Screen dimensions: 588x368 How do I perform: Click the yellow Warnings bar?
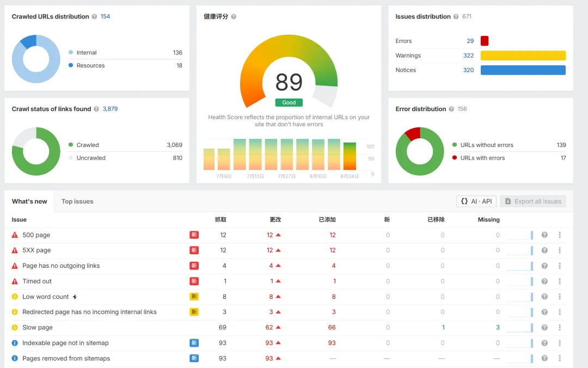[x=523, y=56]
